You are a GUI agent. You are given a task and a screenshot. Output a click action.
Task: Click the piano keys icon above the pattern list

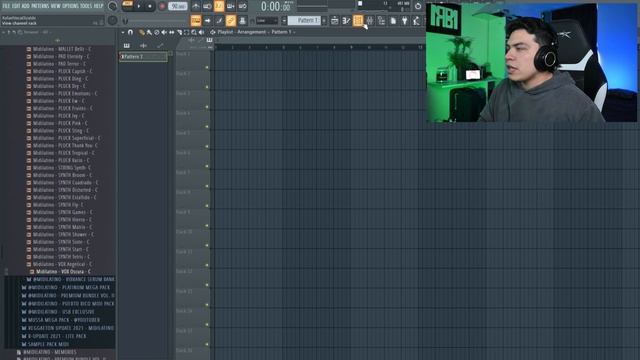coord(127,46)
